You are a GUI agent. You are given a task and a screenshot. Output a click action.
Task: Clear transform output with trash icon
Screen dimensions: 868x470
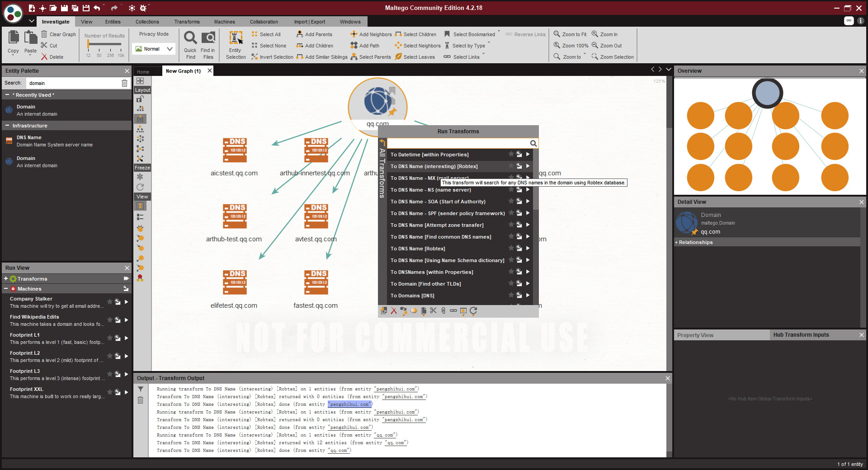click(x=141, y=400)
